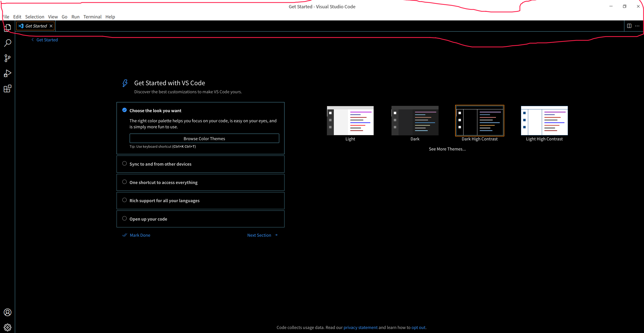The height and width of the screenshot is (333, 644).
Task: Open the Selection menu
Action: tap(34, 17)
